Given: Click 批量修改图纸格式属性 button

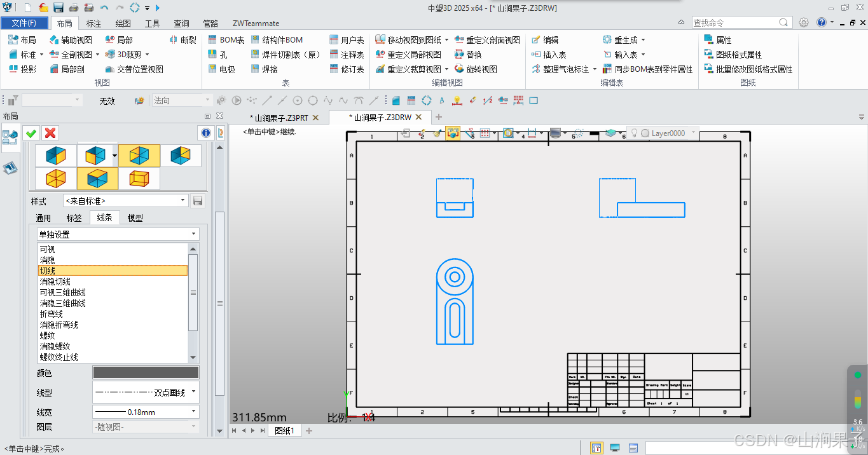Looking at the screenshot, I should [748, 69].
